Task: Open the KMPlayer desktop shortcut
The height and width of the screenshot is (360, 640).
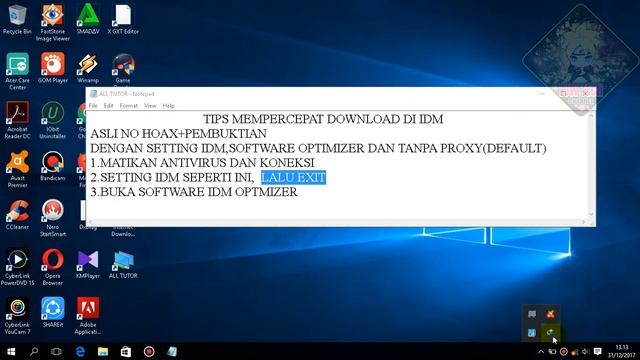Action: tap(88, 264)
